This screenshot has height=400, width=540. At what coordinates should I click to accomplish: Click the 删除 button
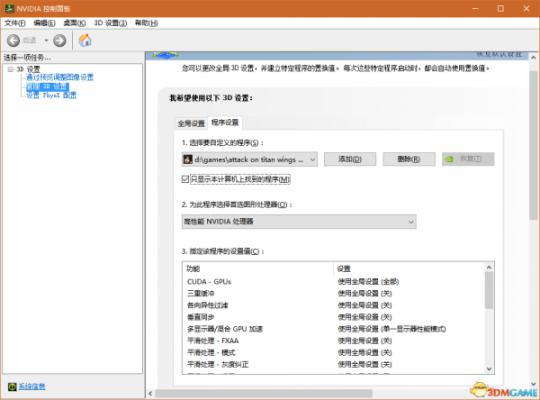click(x=409, y=159)
